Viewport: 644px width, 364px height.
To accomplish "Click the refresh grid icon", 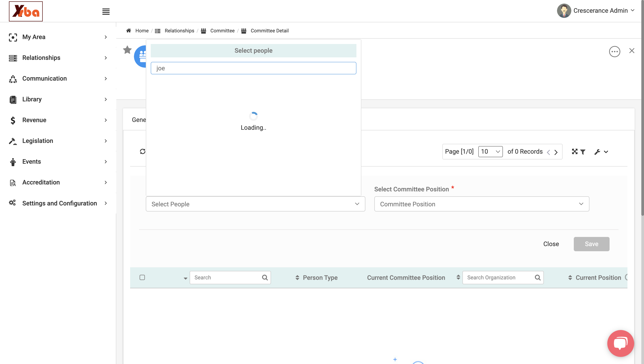I will point(143,151).
